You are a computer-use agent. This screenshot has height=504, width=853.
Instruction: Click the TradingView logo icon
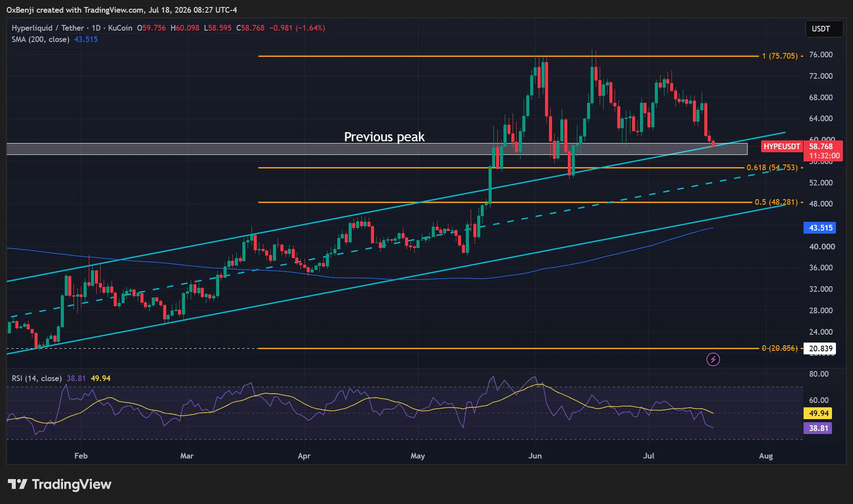point(17,484)
